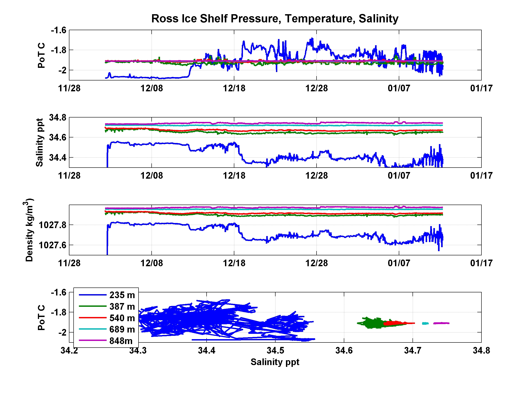Click the green 387 m legend line

[93, 306]
